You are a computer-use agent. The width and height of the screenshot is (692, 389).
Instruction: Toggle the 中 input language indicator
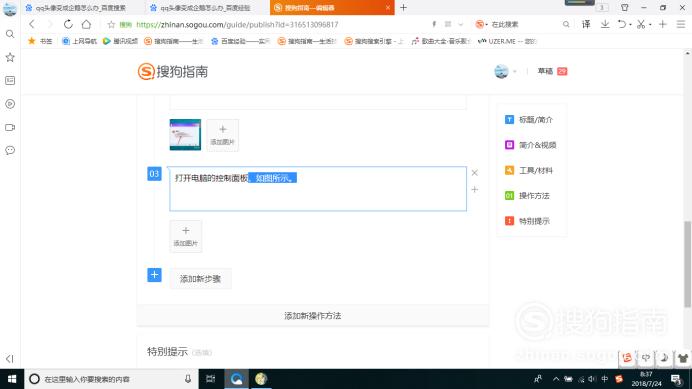click(605, 379)
